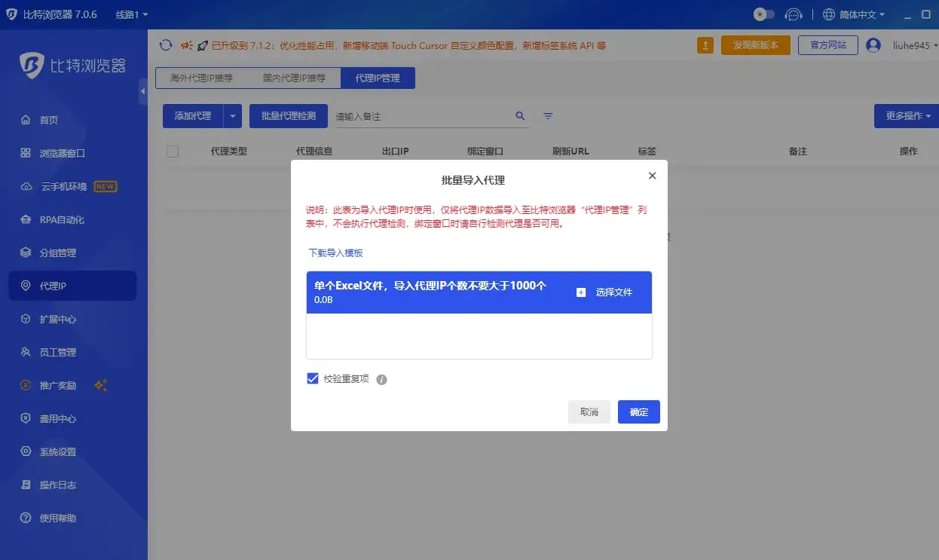The width and height of the screenshot is (939, 560).
Task: Open the filter icon next to the search box
Action: pyautogui.click(x=548, y=115)
